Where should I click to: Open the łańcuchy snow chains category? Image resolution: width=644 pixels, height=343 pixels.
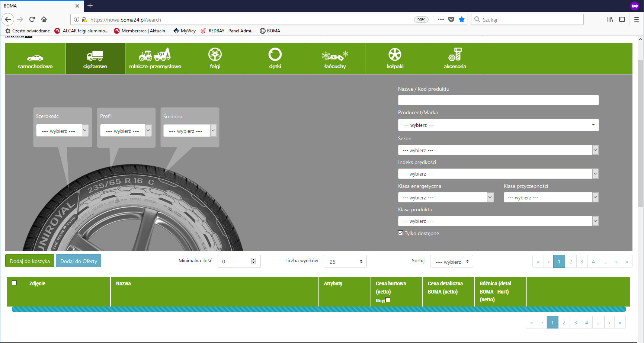tap(335, 58)
